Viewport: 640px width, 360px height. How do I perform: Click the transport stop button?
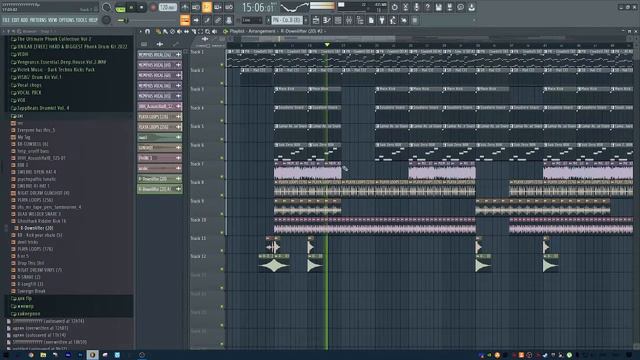[142, 7]
